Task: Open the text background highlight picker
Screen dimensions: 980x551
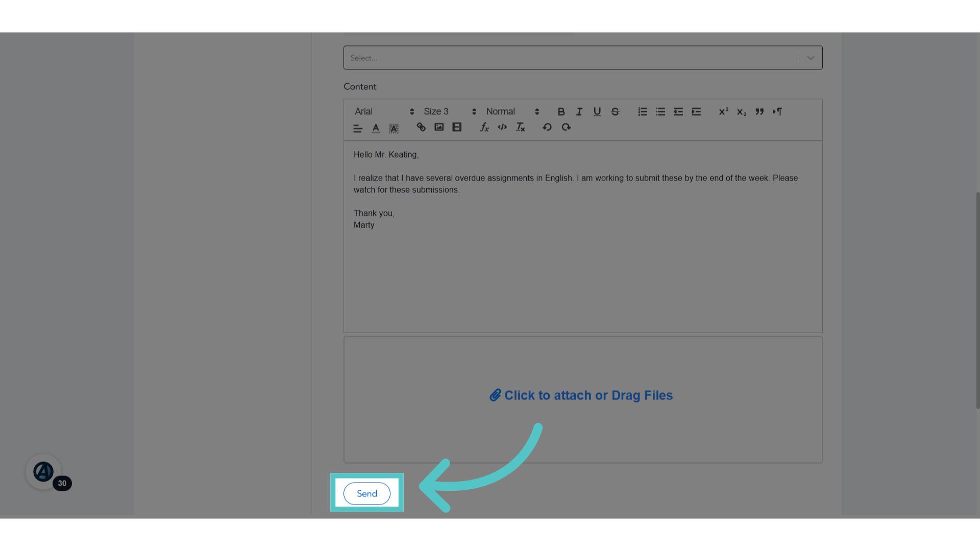Action: [x=394, y=128]
